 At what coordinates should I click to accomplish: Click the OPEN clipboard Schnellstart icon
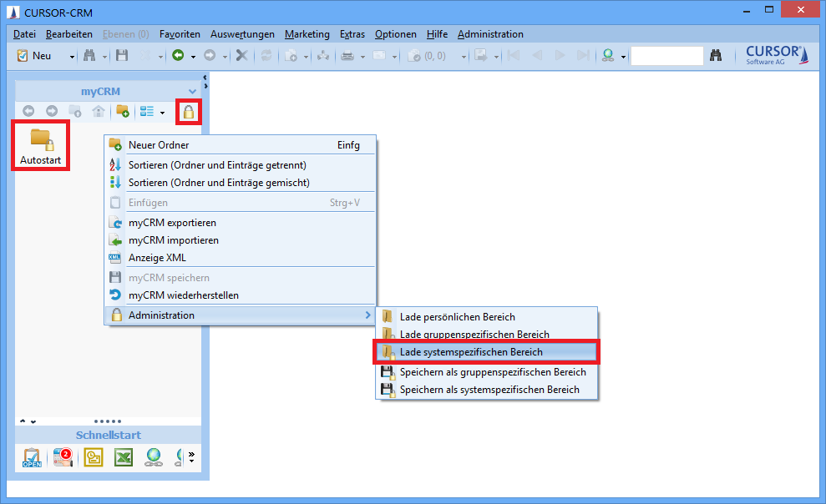[x=32, y=457]
